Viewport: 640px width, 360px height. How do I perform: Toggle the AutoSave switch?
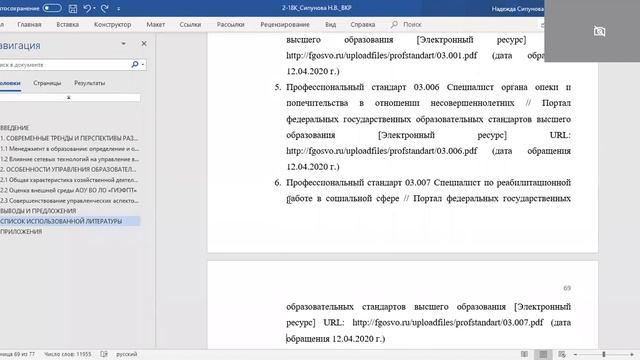click(x=52, y=8)
